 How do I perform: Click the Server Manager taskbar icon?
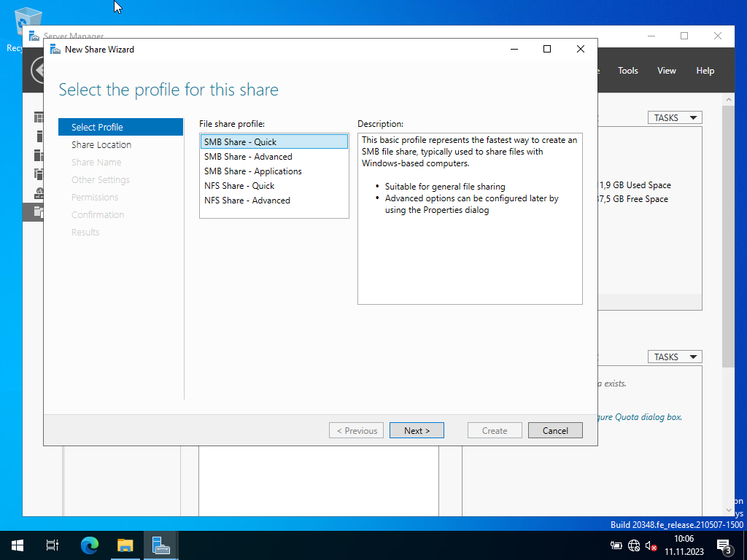tap(160, 545)
